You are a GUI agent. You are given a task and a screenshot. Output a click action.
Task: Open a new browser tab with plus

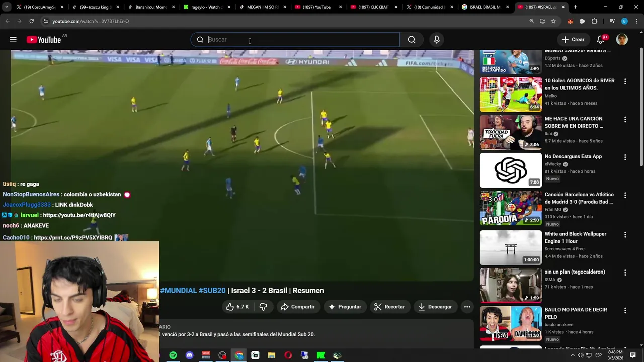tap(575, 7)
